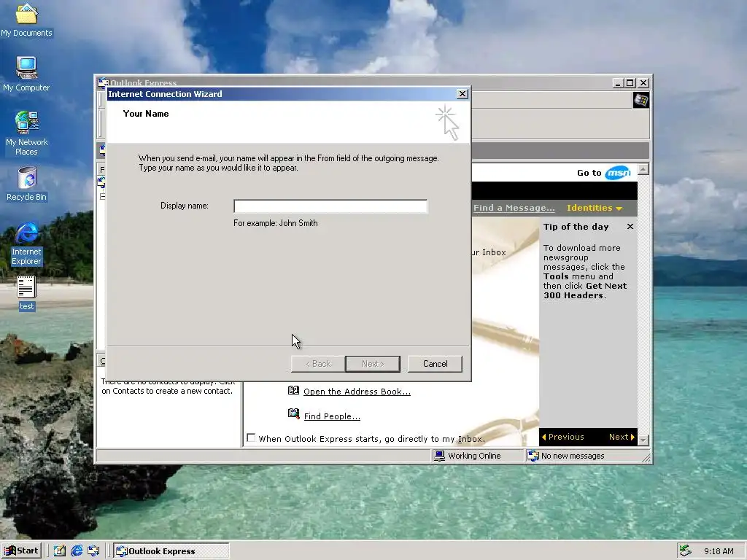Click the Go to MSN logo
The image size is (747, 560).
(x=618, y=173)
